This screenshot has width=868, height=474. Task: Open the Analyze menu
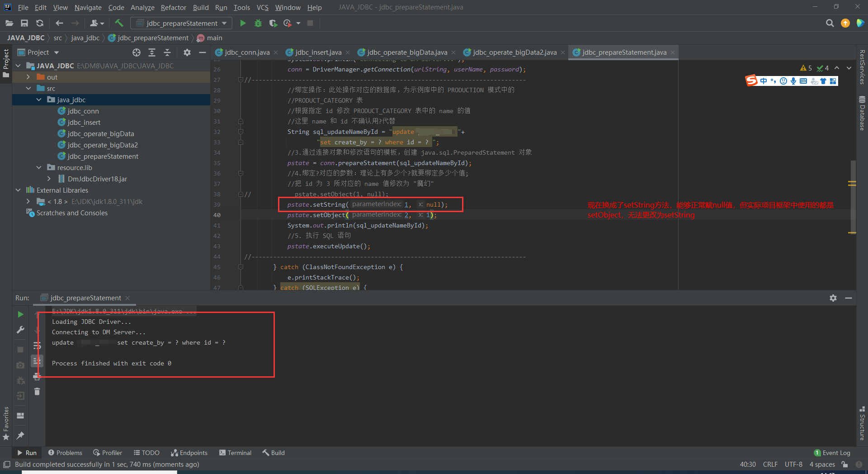(x=142, y=7)
